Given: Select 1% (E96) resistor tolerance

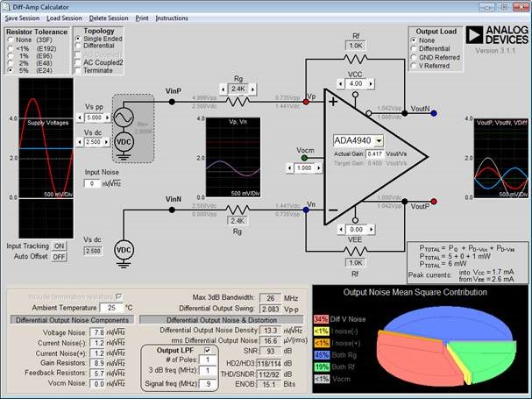Looking at the screenshot, I should click(11, 56).
